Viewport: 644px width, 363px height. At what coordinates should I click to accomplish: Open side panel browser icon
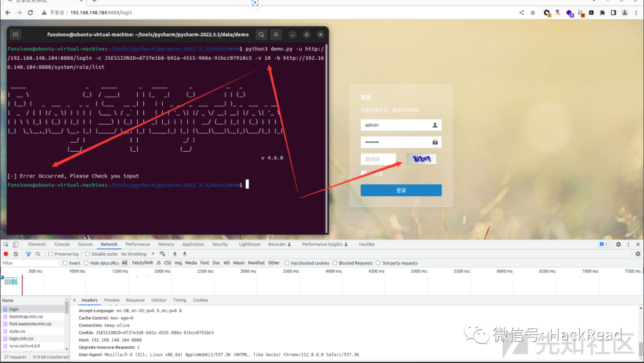[614, 13]
